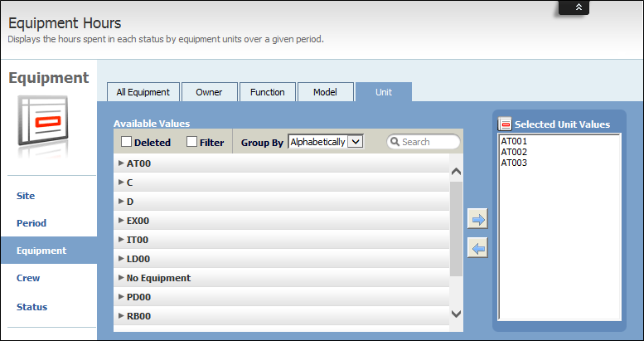Viewport: 644px width, 341px height.
Task: Click the magnifier icon in Search box
Action: (395, 142)
